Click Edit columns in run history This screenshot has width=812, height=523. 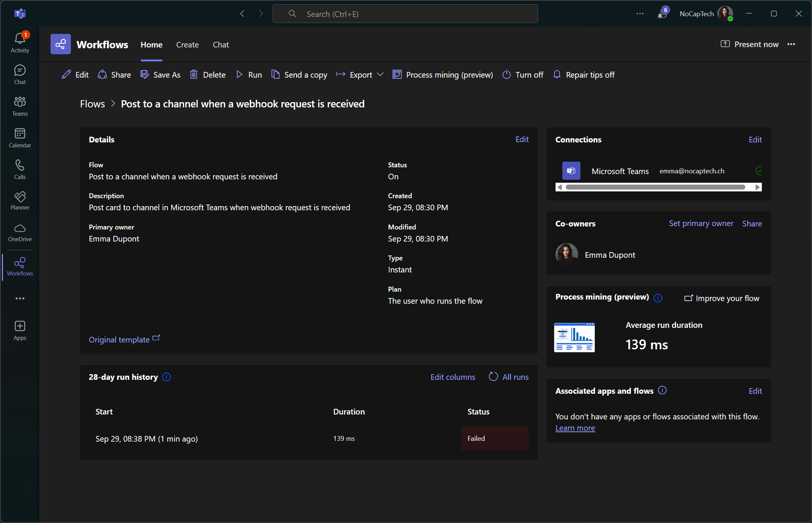(x=453, y=377)
